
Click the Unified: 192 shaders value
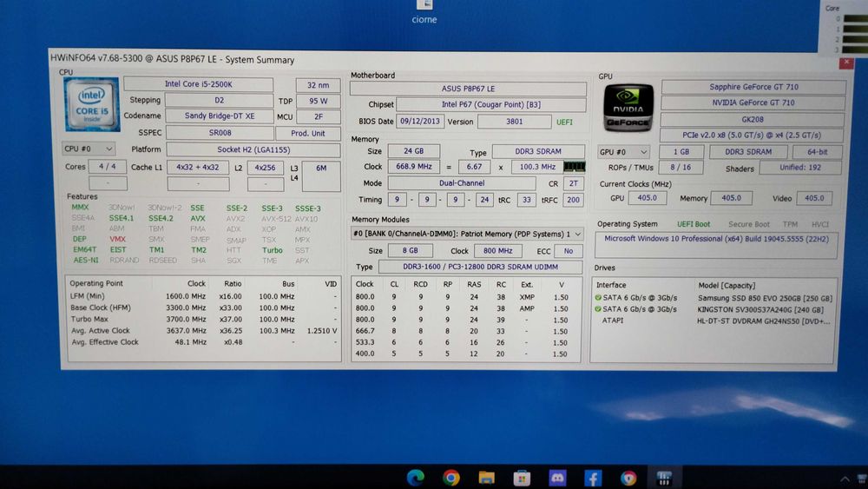800,168
